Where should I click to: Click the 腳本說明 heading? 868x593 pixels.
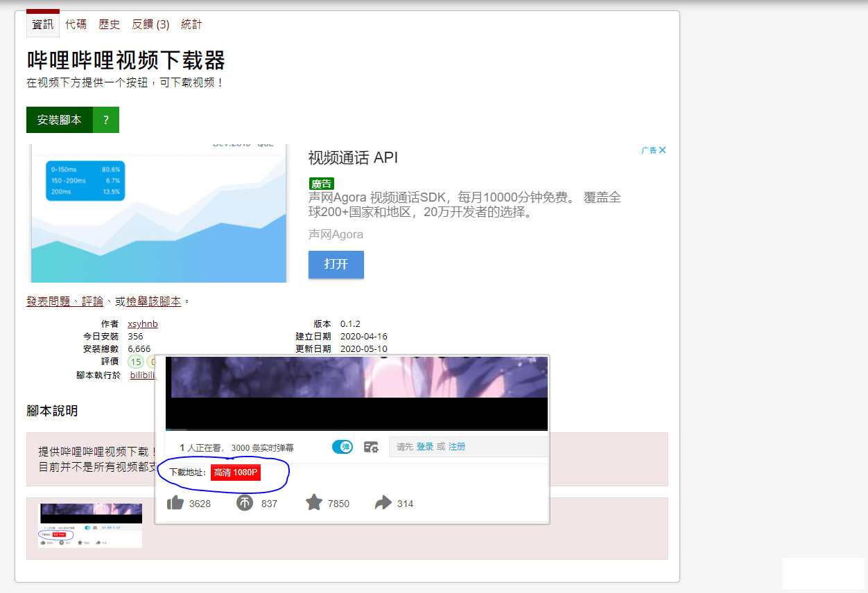pyautogui.click(x=52, y=411)
